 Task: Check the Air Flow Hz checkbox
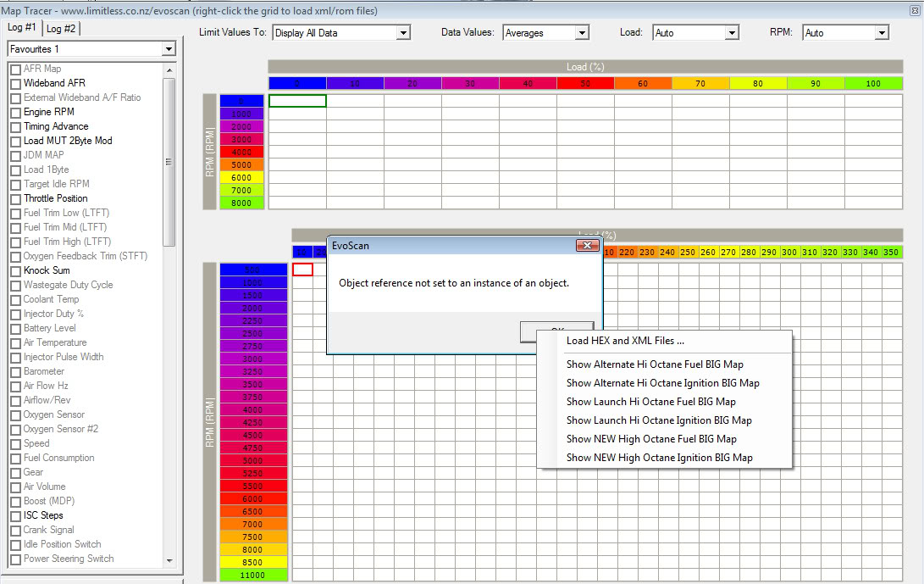(16, 387)
